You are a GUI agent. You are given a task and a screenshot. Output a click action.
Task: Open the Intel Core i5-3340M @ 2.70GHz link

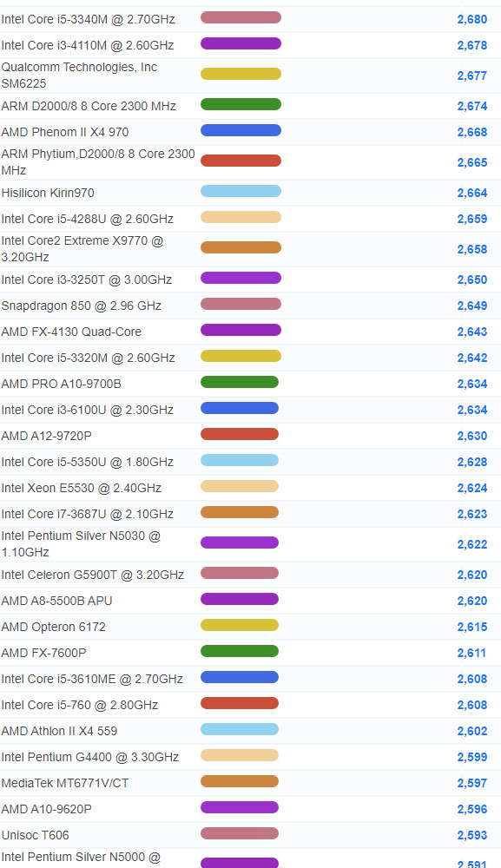[x=88, y=19]
